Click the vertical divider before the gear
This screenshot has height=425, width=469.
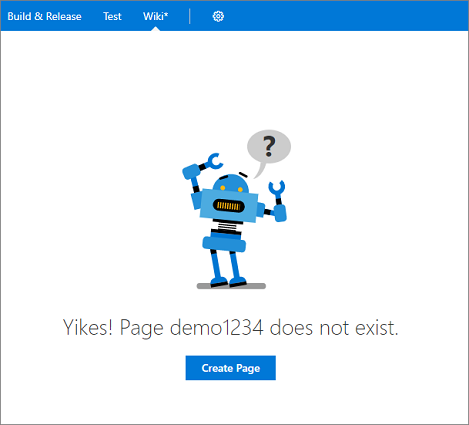point(190,16)
